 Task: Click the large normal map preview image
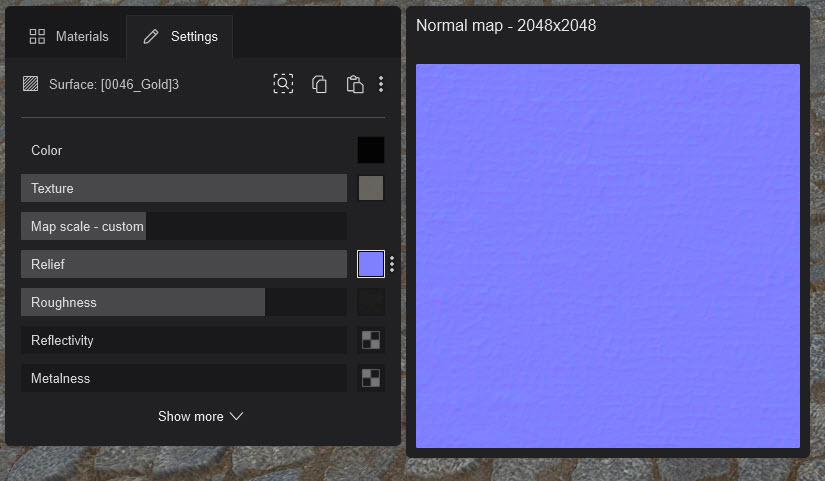(x=607, y=256)
